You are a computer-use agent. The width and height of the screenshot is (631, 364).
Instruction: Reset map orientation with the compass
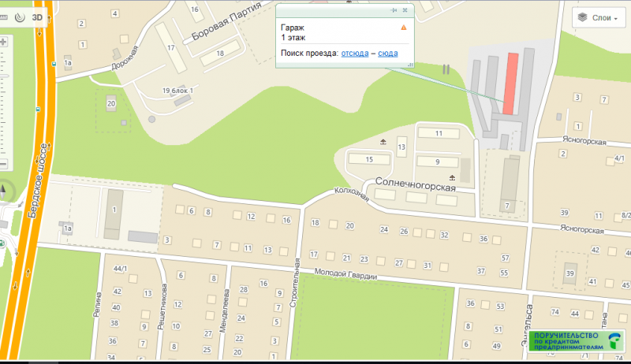pos(3,192)
